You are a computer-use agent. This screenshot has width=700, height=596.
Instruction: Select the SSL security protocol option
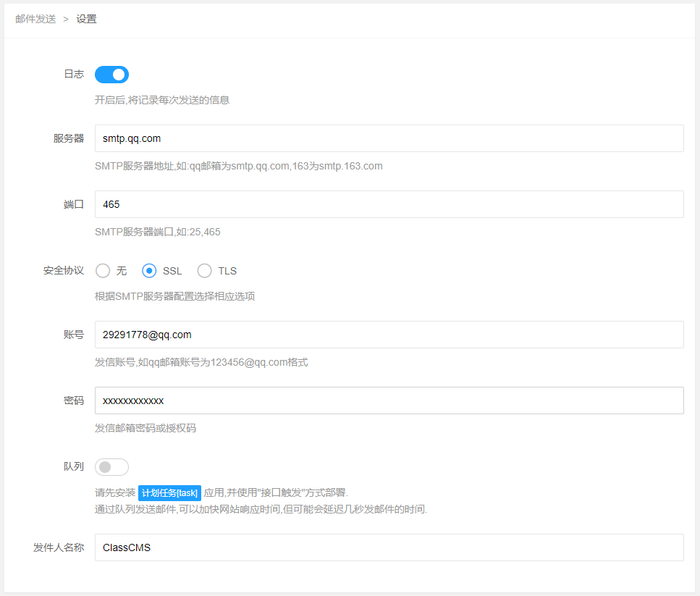(x=161, y=271)
